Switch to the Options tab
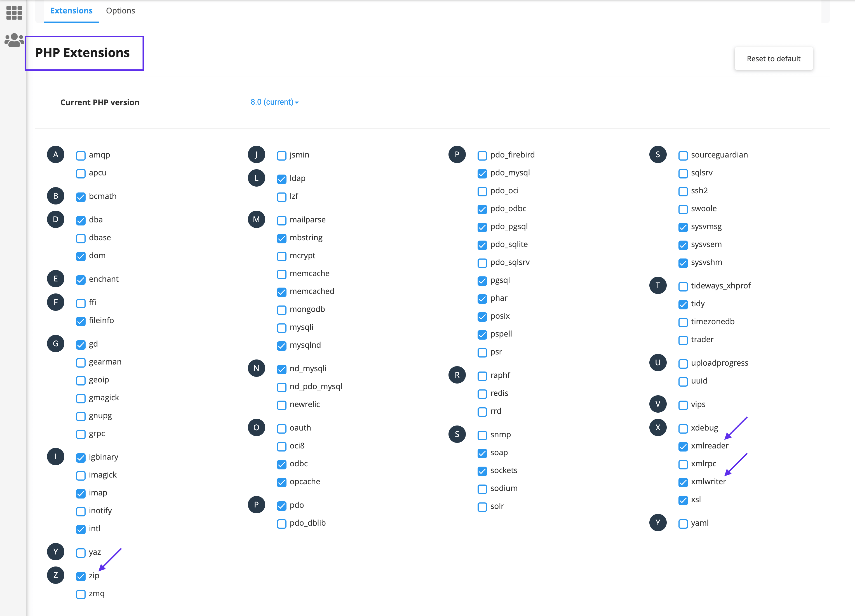The image size is (855, 616). click(120, 11)
